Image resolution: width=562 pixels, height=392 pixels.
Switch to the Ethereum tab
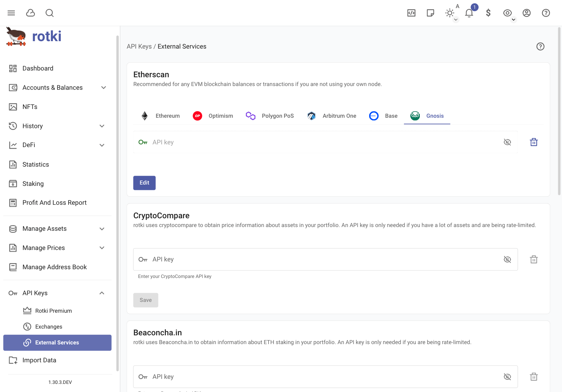[160, 116]
